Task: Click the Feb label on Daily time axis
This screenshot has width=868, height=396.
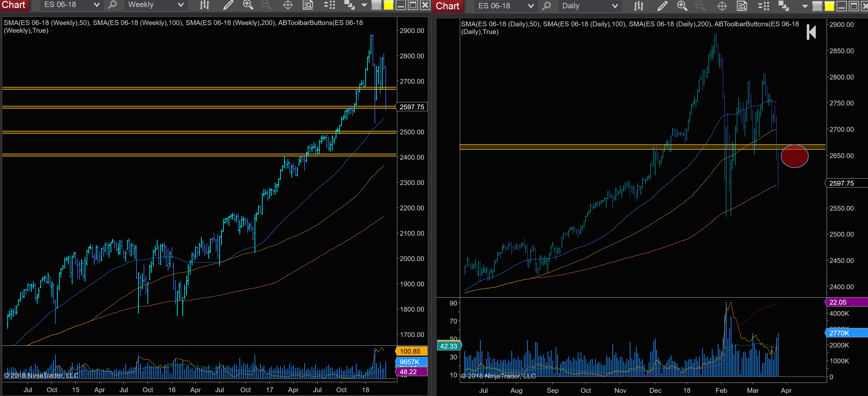Action: (x=721, y=390)
